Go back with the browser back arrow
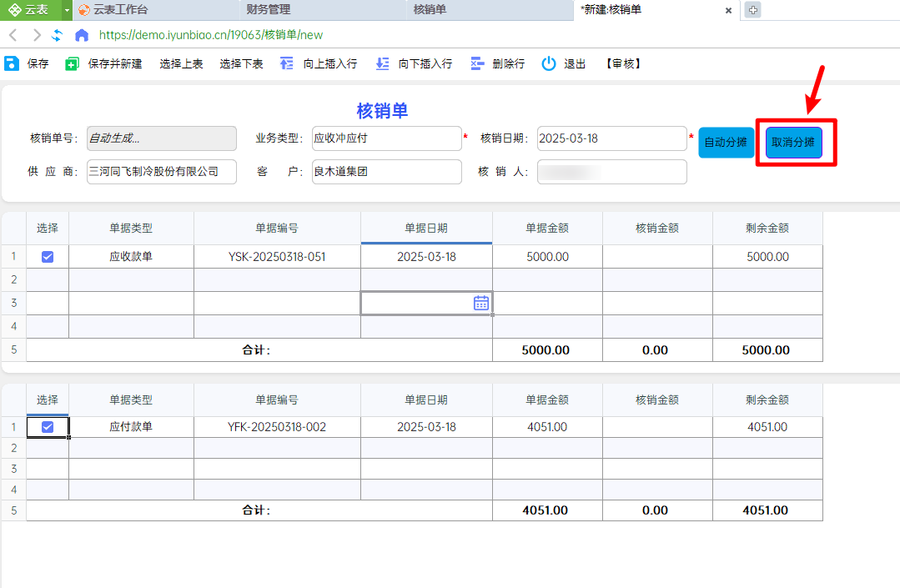The width and height of the screenshot is (900, 588). click(13, 35)
